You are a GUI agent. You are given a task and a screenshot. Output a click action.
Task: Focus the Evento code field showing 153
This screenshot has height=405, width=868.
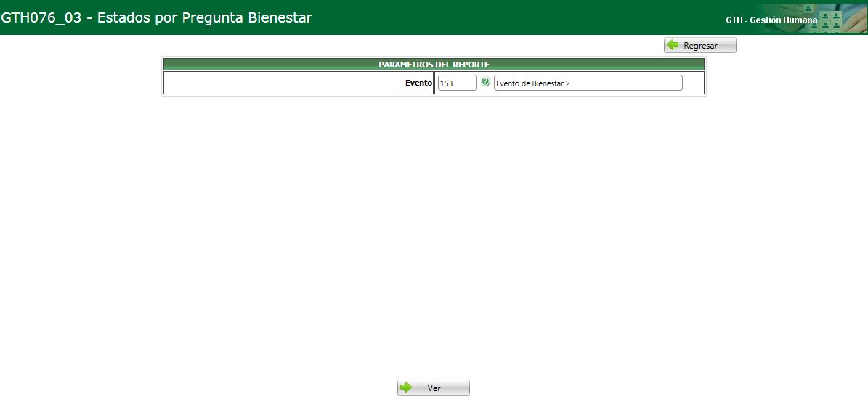[458, 83]
